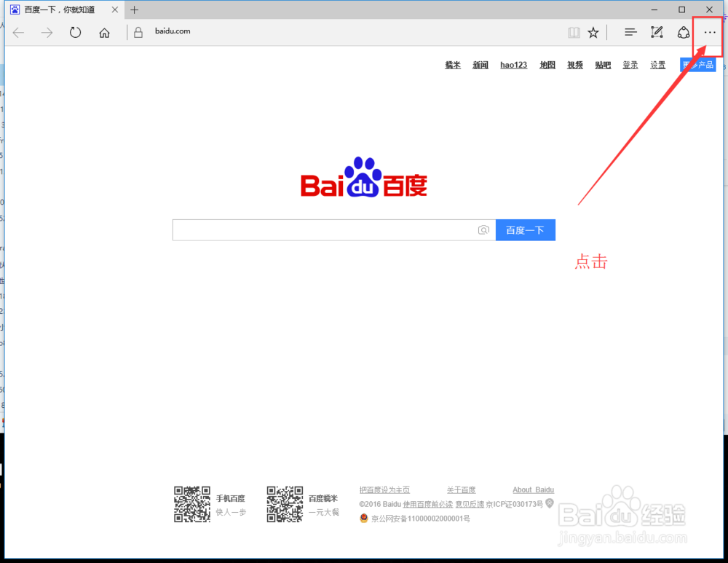Open the 糯米 link
This screenshot has width=728, height=563.
tap(453, 65)
